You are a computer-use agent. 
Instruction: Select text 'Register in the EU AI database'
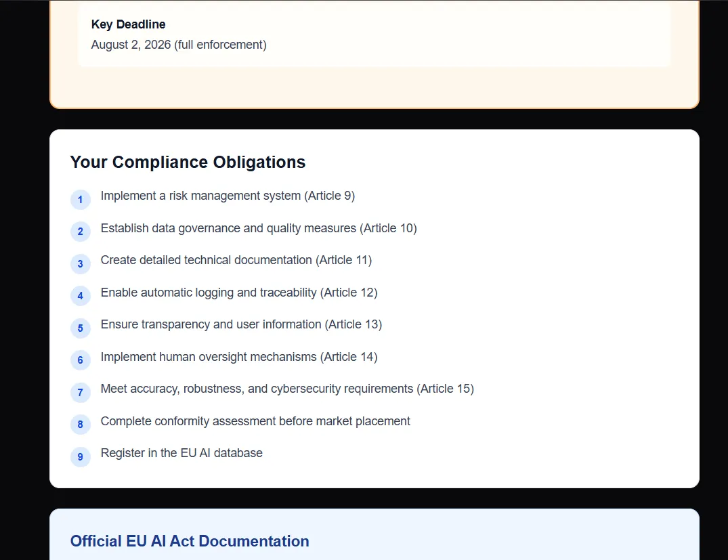pyautogui.click(x=181, y=453)
